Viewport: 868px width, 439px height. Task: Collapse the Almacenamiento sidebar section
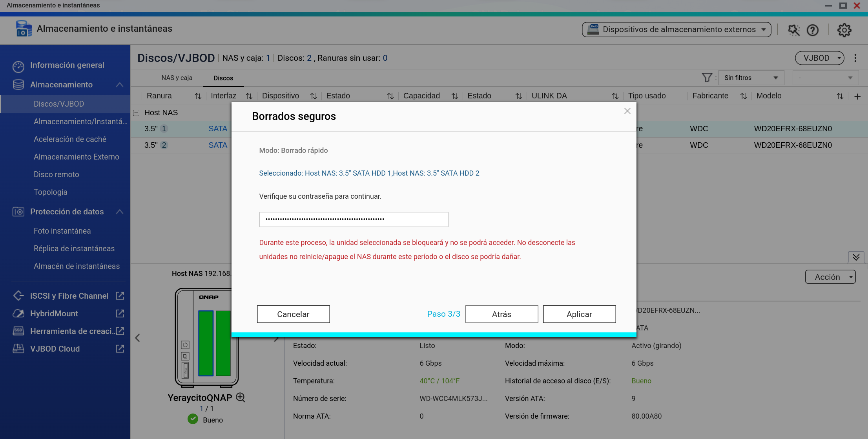(120, 85)
